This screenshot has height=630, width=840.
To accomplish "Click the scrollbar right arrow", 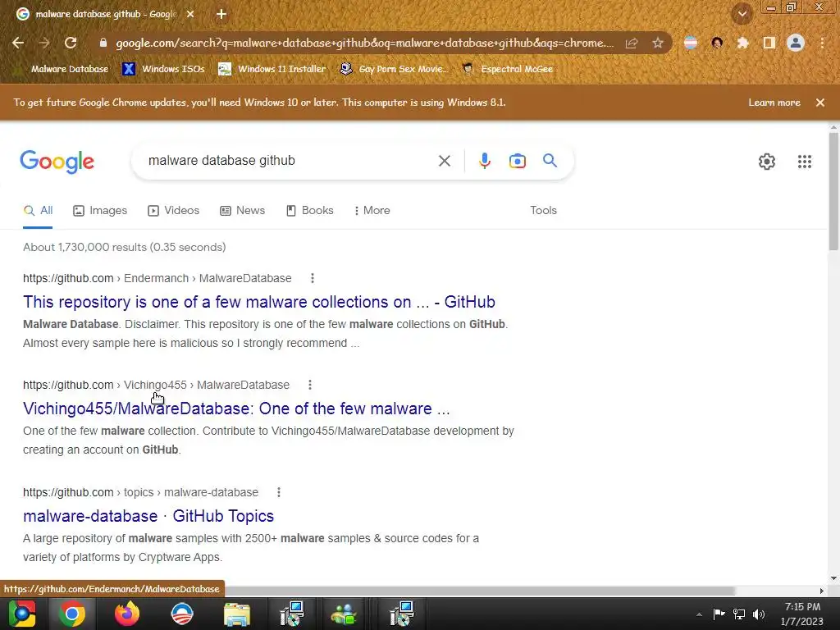I will 822,591.
